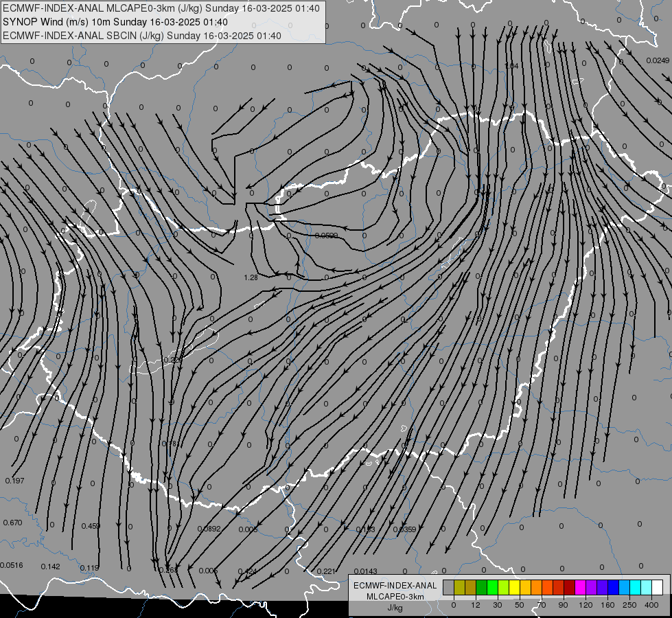Click the legend unit J/kg

tap(395, 608)
